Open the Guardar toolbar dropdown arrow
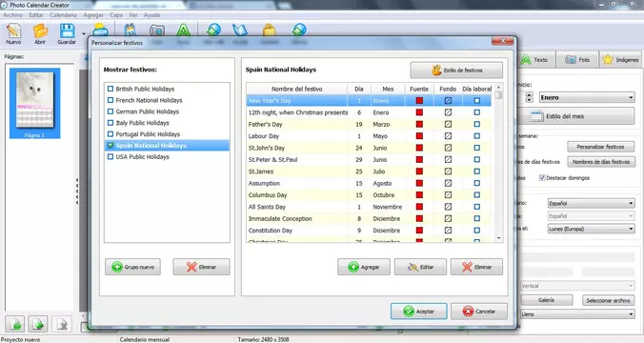 point(84,34)
